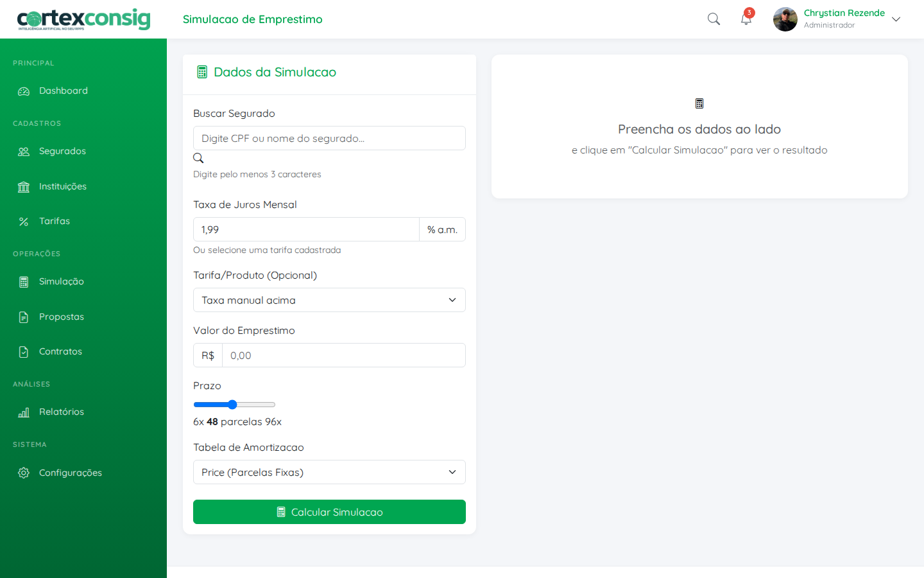
Task: Click the user profile avatar picture
Action: tap(785, 19)
